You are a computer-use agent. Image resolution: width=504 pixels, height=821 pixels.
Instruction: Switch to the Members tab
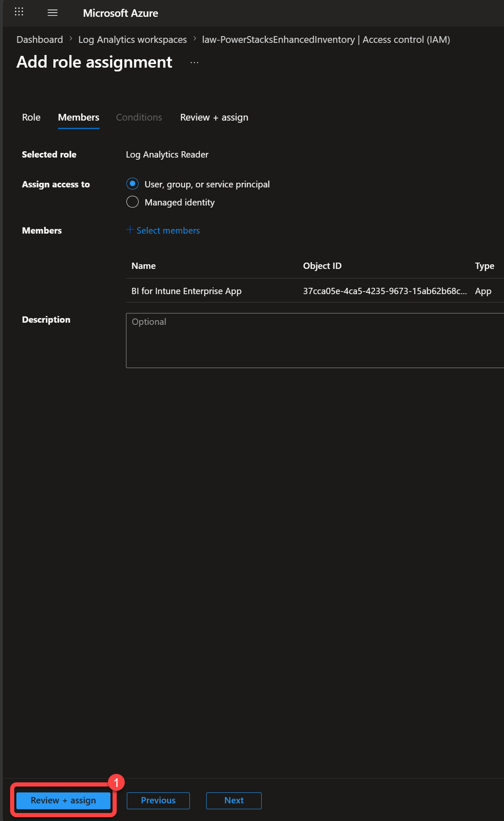coord(79,117)
